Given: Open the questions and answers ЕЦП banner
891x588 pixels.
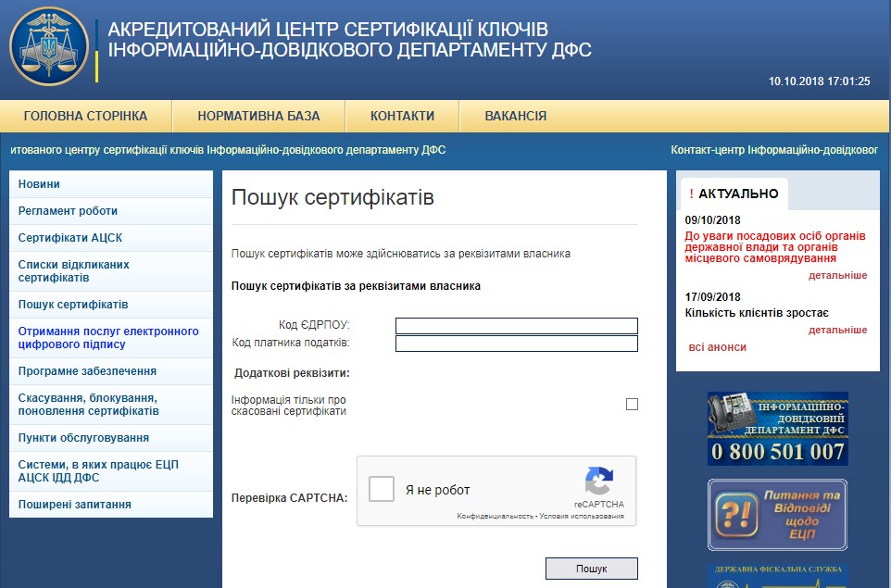Looking at the screenshot, I should tap(777, 515).
